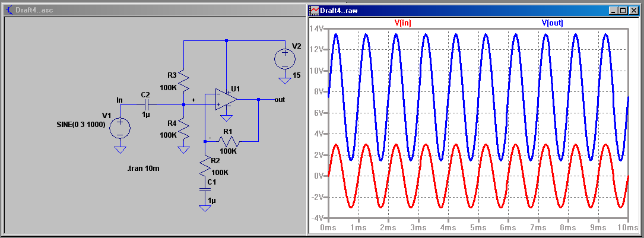Click the ground symbol under V1
Viewport: 644px width, 238px height.
(120, 150)
